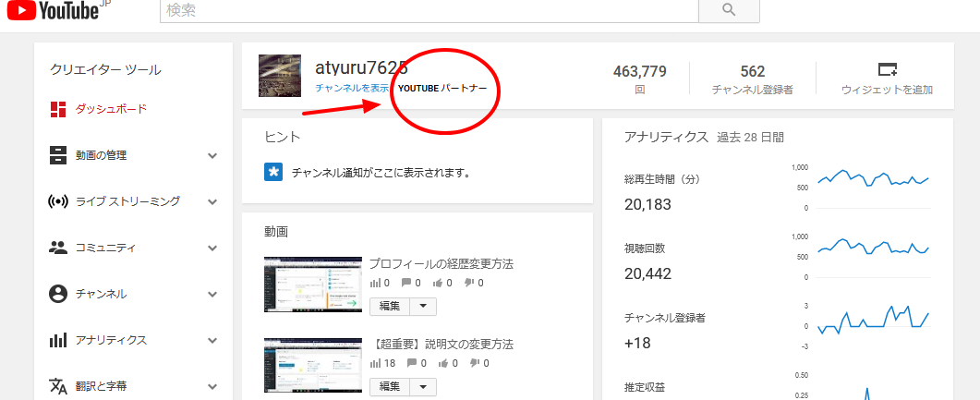Click the channel avatar image

coord(280,76)
